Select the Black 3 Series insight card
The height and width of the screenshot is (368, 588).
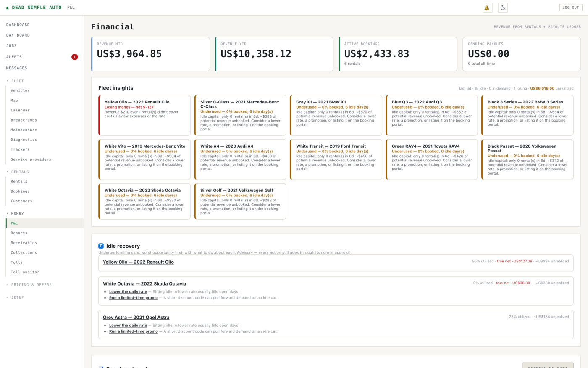[528, 115]
